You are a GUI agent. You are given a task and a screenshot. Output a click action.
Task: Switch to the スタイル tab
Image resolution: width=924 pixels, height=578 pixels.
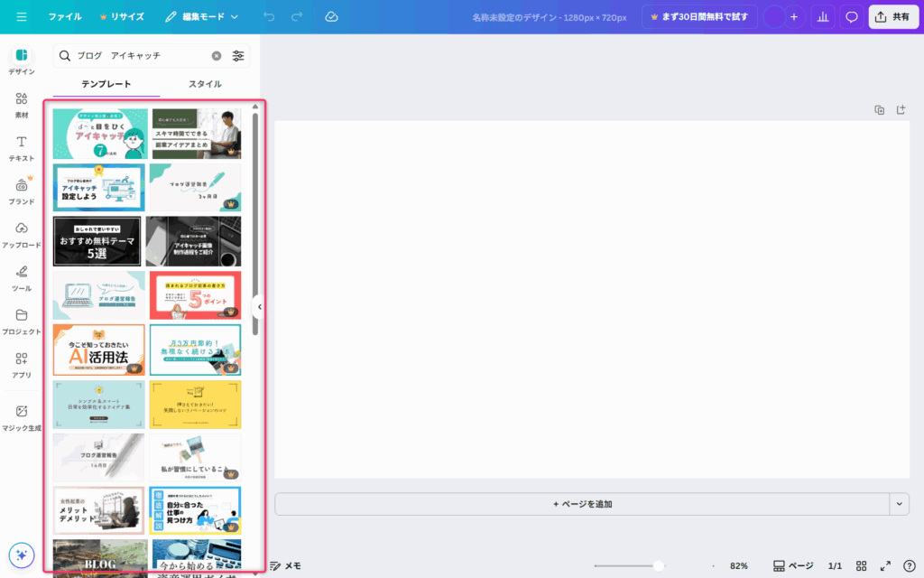click(205, 84)
